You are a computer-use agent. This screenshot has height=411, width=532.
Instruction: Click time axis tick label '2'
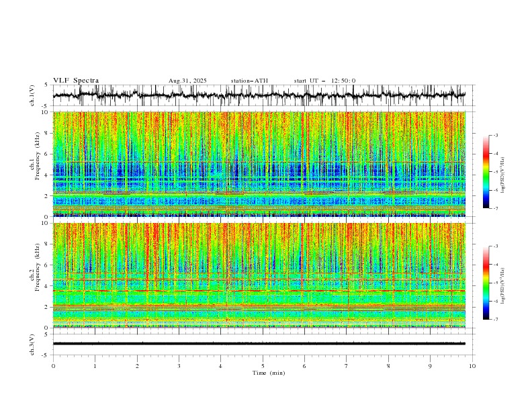pyautogui.click(x=137, y=366)
